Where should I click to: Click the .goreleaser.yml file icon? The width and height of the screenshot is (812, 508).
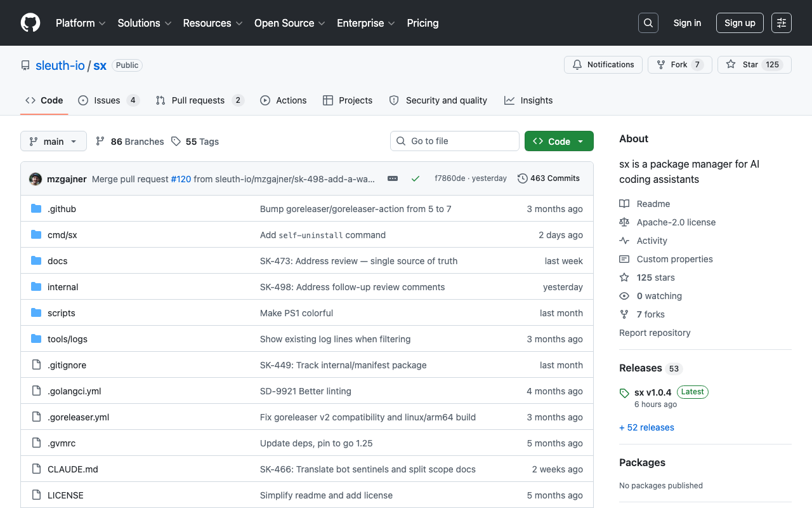pyautogui.click(x=36, y=417)
